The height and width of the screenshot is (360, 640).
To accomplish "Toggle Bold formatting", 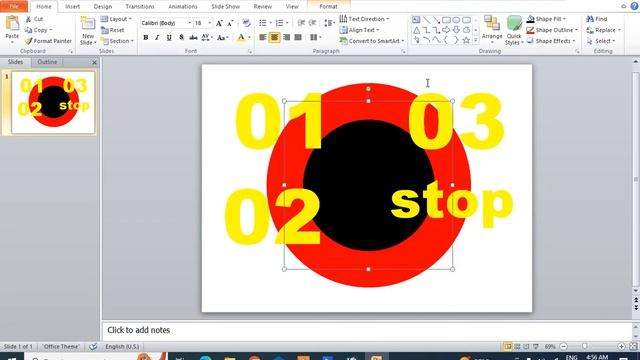I will click(x=146, y=38).
